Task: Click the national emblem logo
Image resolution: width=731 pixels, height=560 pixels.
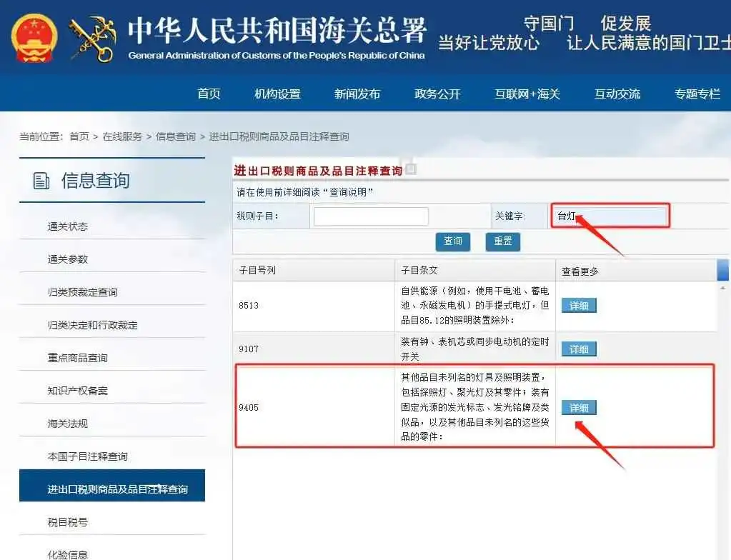Action: tap(34, 38)
